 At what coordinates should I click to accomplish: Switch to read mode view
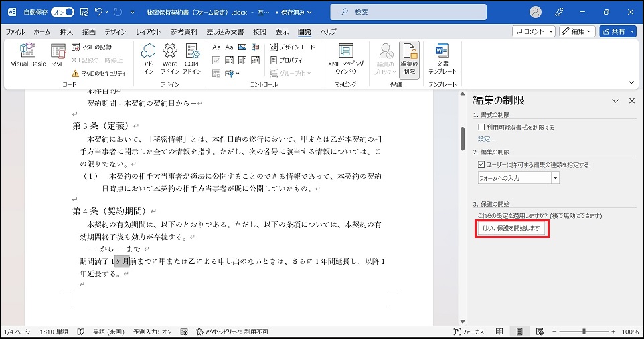(499, 332)
